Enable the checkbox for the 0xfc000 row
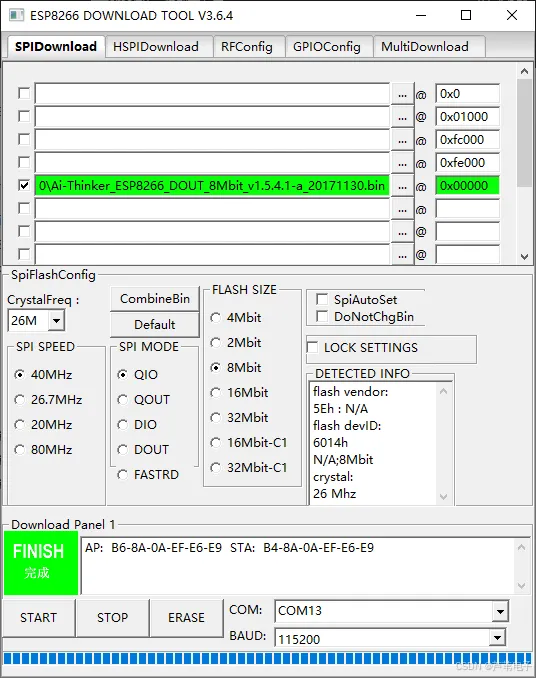The width and height of the screenshot is (536, 678). (24, 139)
